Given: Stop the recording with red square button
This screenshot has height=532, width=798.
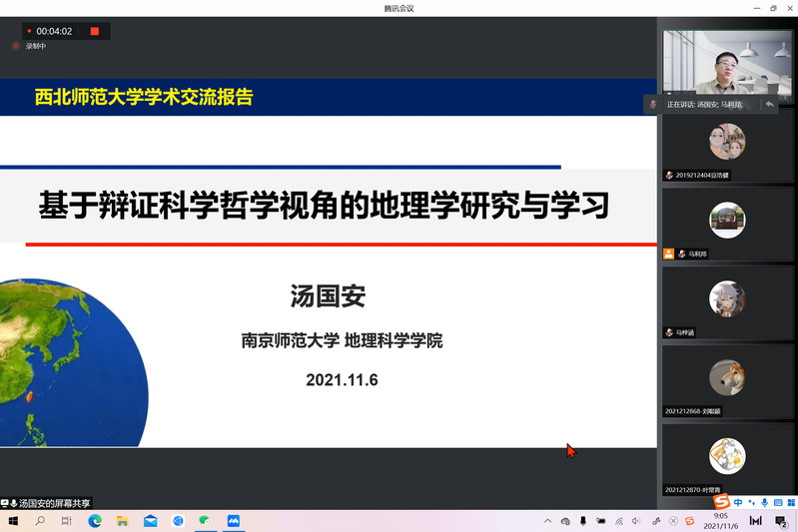Looking at the screenshot, I should [x=95, y=31].
